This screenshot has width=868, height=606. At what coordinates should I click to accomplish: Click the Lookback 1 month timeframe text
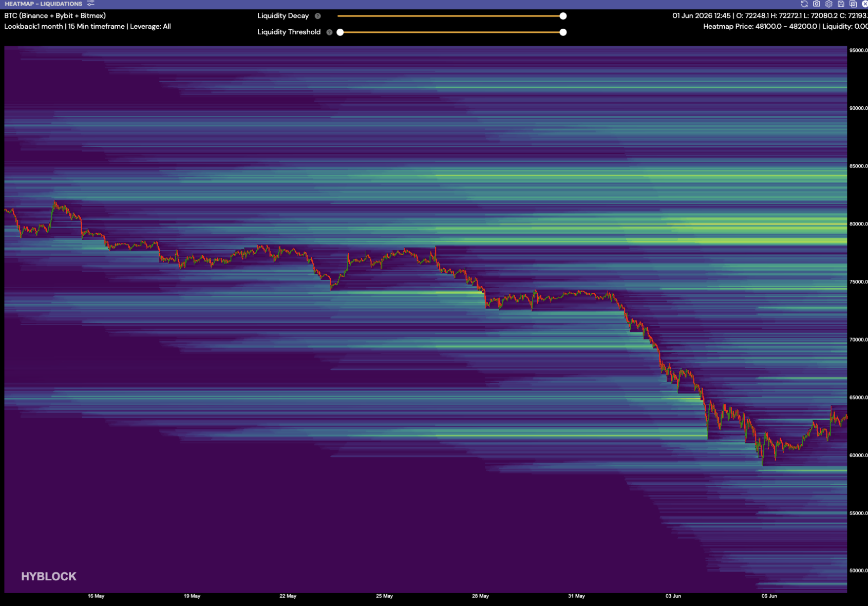(87, 26)
